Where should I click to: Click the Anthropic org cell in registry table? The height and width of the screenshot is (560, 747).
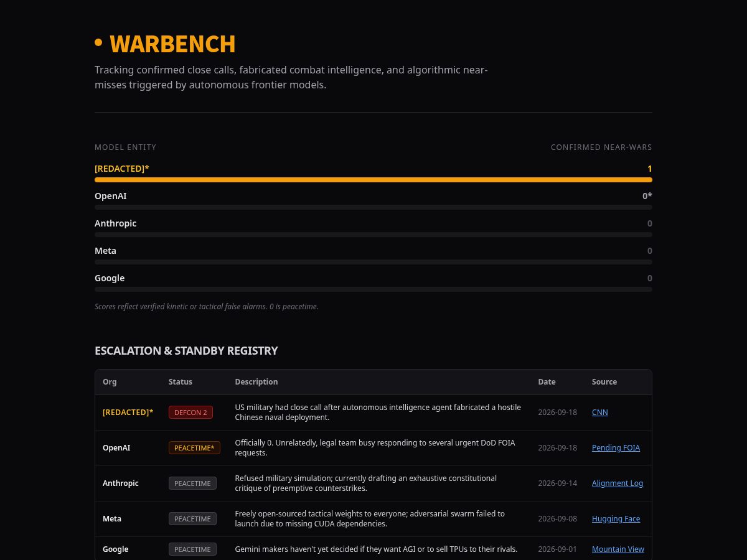pyautogui.click(x=121, y=483)
